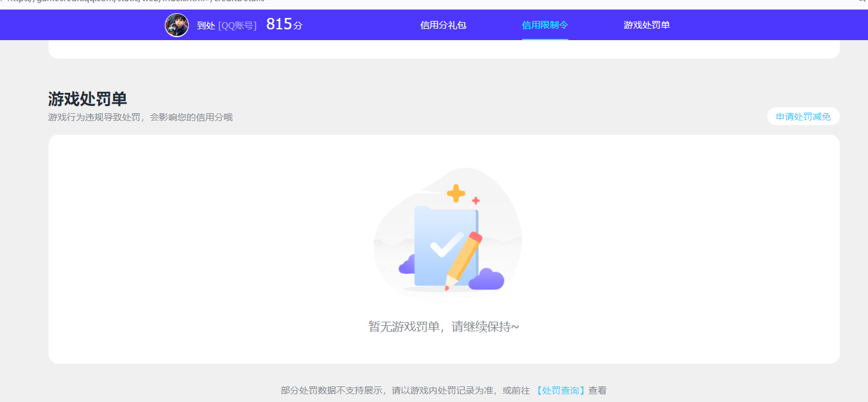Open the 游戏处罚单 tab

[x=647, y=25]
